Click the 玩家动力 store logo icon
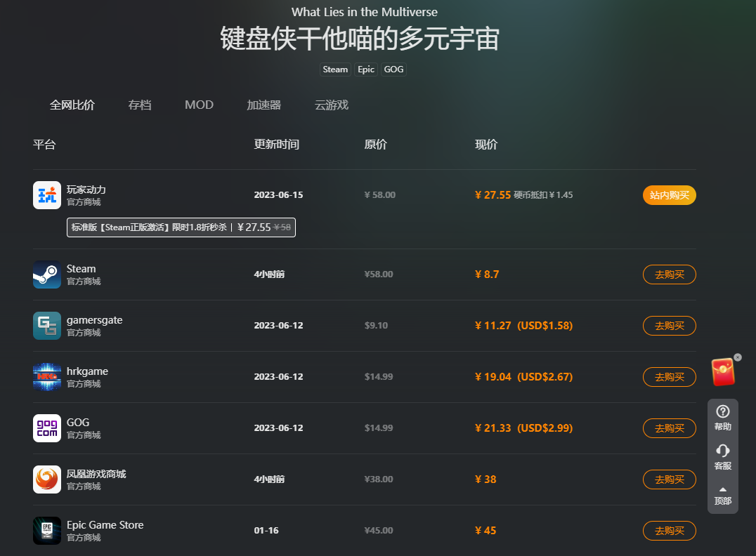The height and width of the screenshot is (556, 756). click(x=47, y=195)
